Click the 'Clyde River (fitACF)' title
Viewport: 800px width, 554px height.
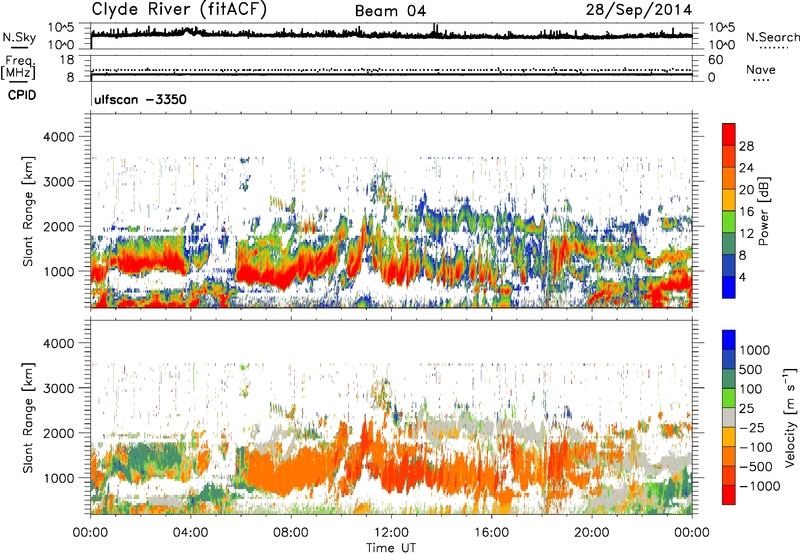tap(179, 10)
